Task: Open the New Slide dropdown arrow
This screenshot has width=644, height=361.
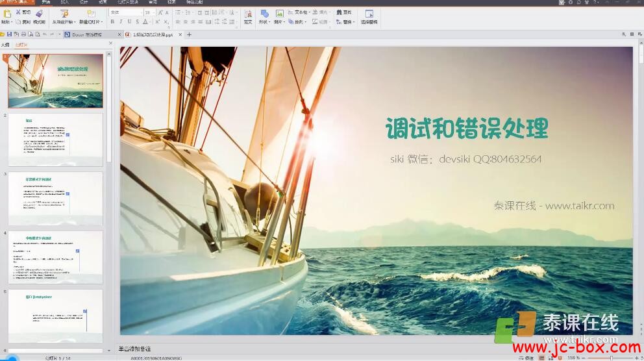Action: point(101,22)
